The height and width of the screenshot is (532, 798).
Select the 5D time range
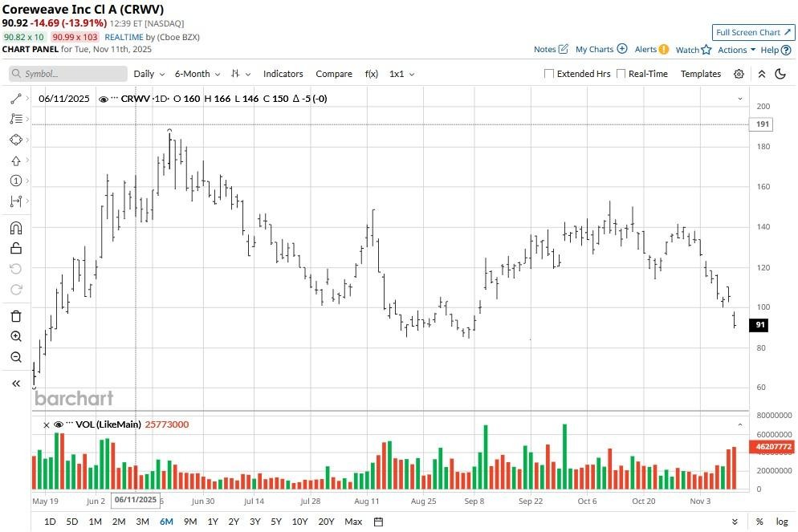[x=72, y=522]
